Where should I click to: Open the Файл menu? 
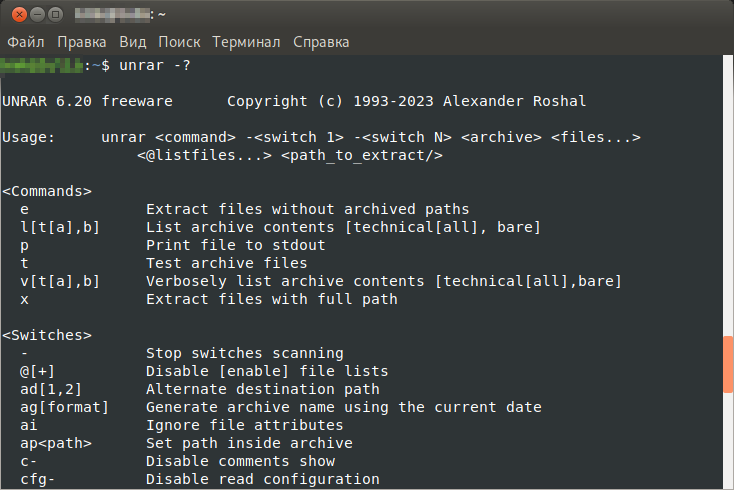pos(26,42)
